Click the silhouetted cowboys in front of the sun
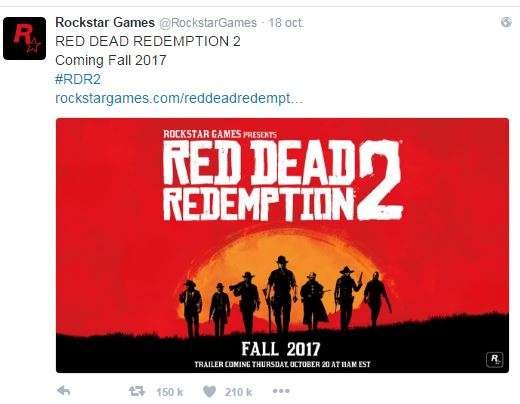The width and height of the screenshot is (520, 404). tap(285, 296)
